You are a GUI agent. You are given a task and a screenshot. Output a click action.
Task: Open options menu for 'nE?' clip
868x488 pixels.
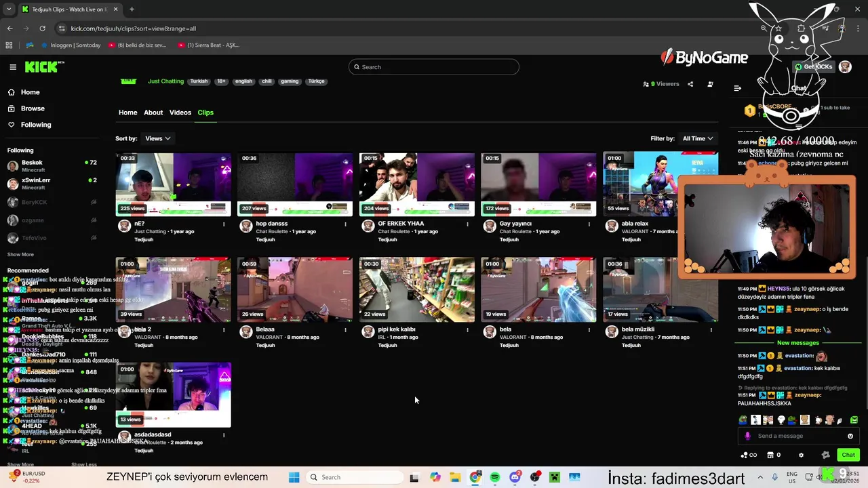coord(224,224)
